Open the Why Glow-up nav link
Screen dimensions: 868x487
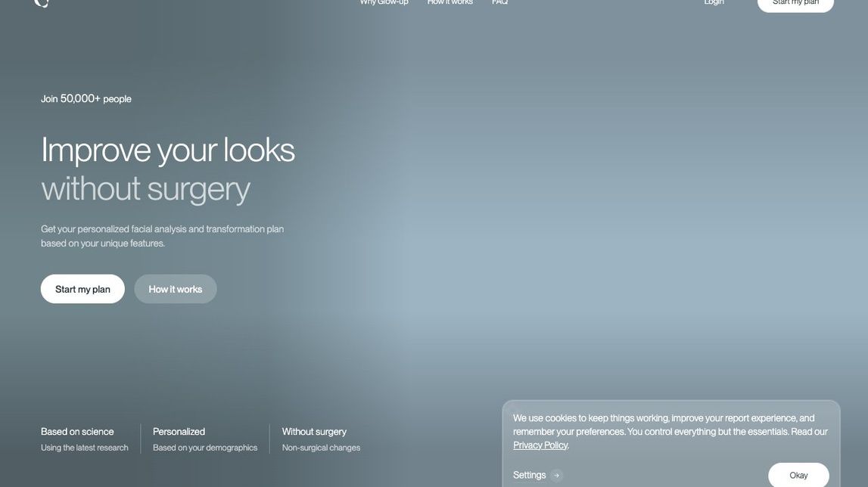pos(384,2)
